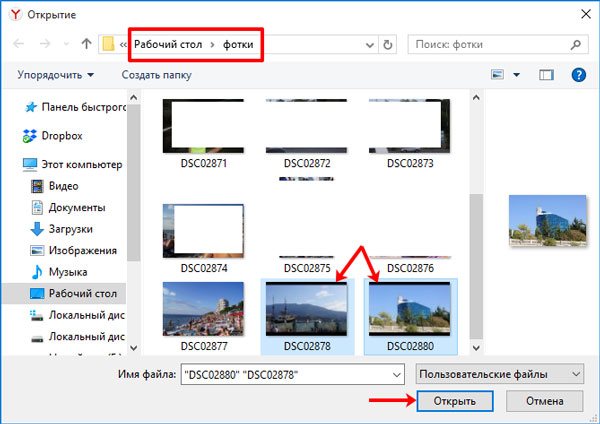Viewport: 600px width, 424px height.
Task: Toggle the preview pane
Action: coord(546,75)
